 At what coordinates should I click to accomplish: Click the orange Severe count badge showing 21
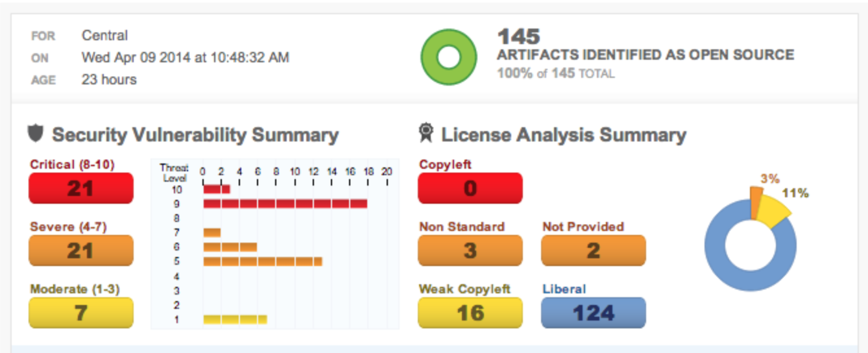pyautogui.click(x=81, y=250)
